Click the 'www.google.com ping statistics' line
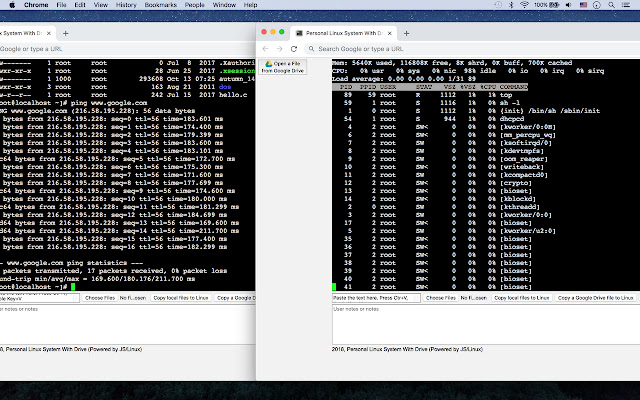The height and width of the screenshot is (400, 640). coord(71,263)
